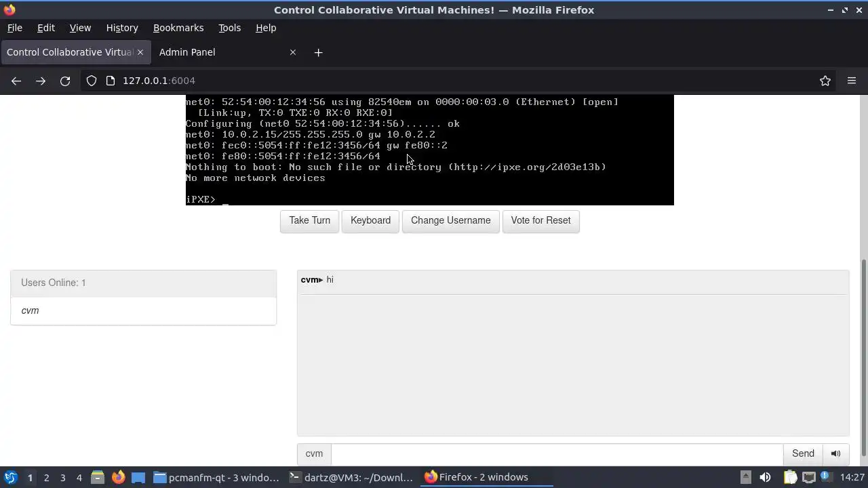This screenshot has width=868, height=488.
Task: Switch to virtual desktop 3
Action: [x=62, y=477]
